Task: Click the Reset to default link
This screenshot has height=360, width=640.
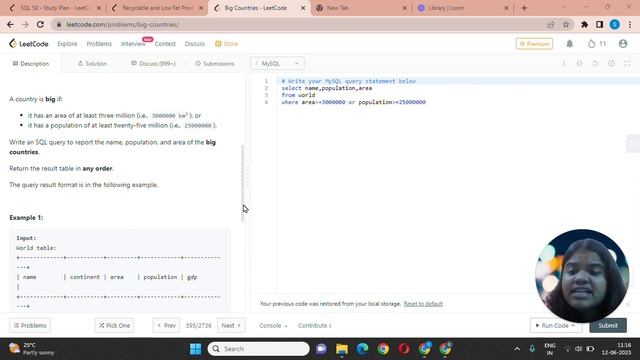Action: click(x=423, y=304)
